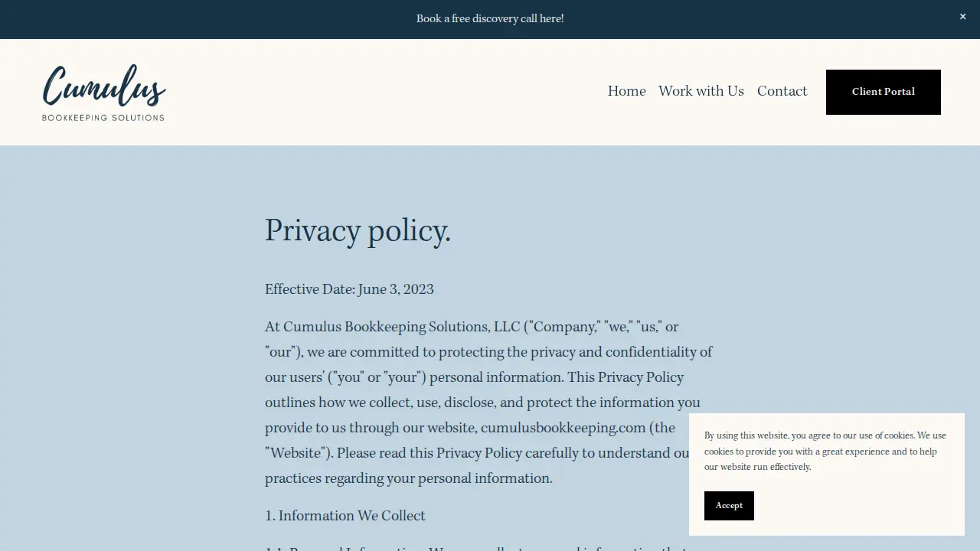980x551 pixels.
Task: Navigate to the Contact page
Action: point(782,91)
